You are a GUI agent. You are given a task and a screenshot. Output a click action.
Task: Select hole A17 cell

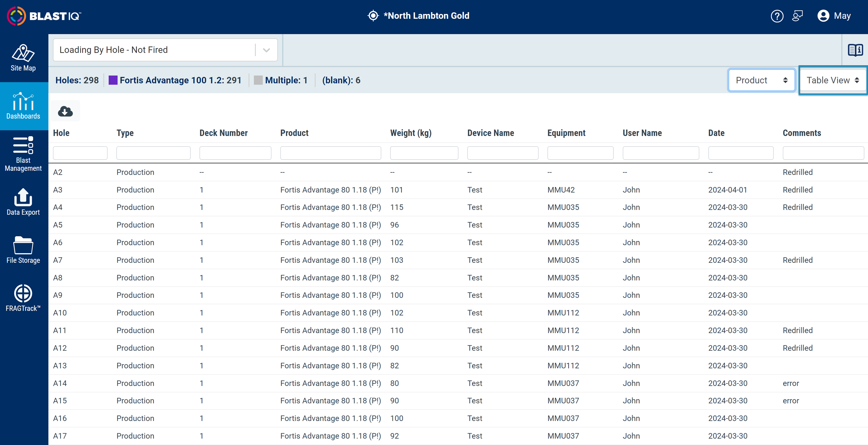(60, 436)
